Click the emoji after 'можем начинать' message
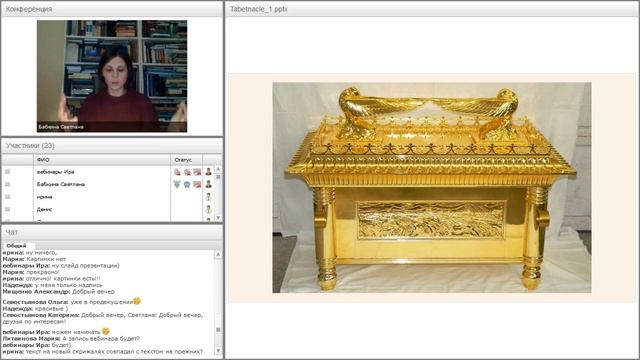 tap(106, 331)
